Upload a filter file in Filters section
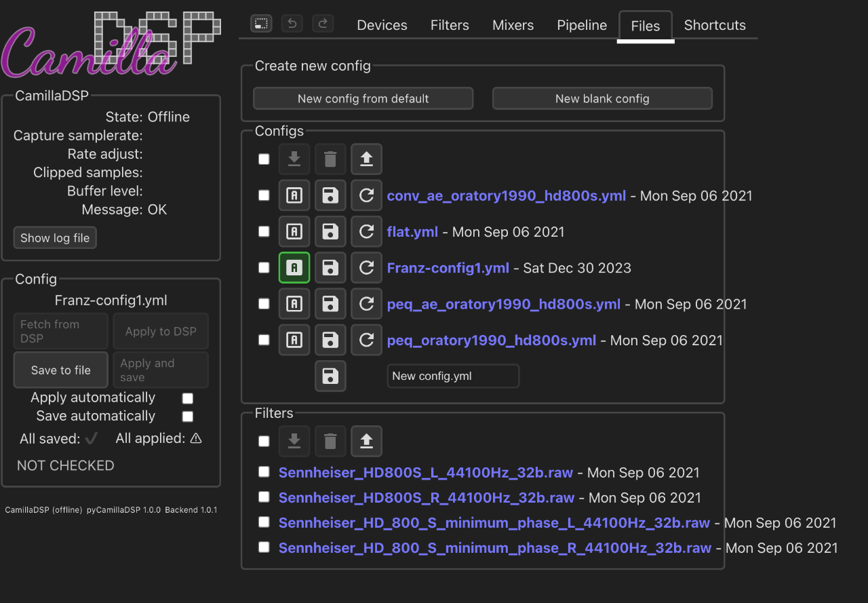The height and width of the screenshot is (603, 868). [x=366, y=442]
